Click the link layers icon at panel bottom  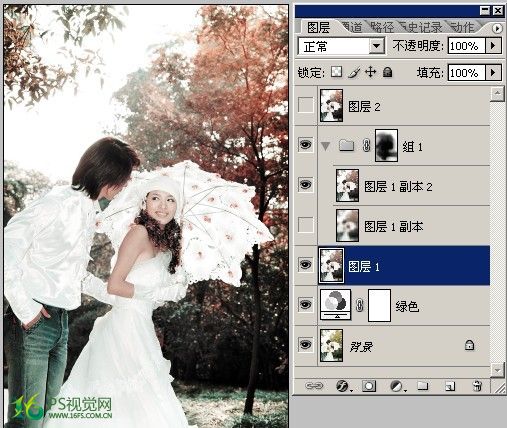[x=314, y=386]
